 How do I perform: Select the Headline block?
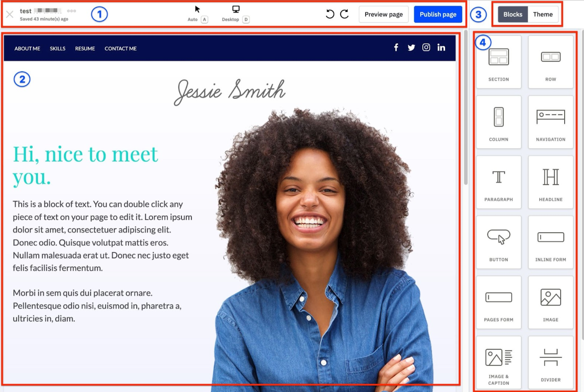(x=550, y=182)
